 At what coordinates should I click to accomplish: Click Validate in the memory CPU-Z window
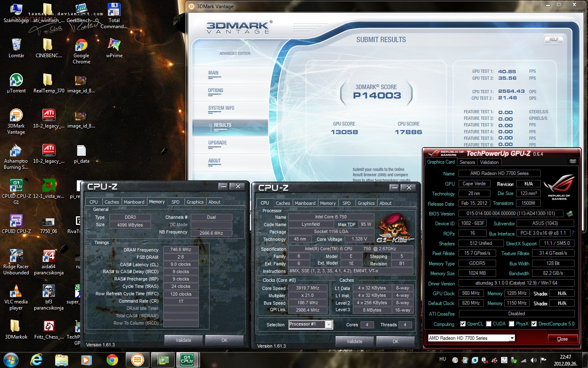click(183, 340)
